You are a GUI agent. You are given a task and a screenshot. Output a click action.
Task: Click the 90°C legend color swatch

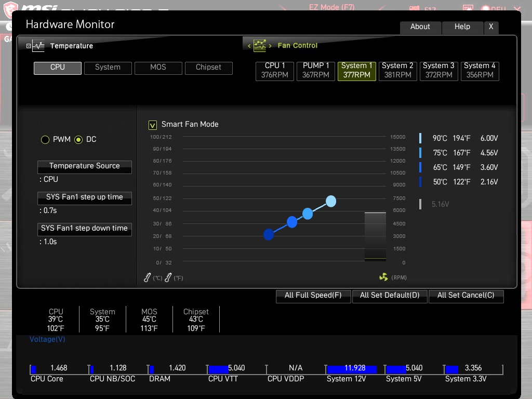click(x=420, y=138)
